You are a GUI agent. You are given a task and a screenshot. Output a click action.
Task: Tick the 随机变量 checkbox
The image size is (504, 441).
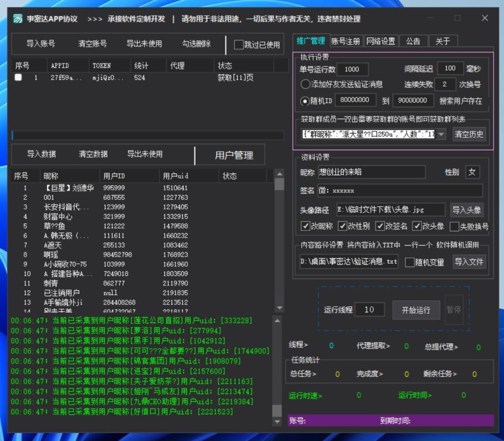pyautogui.click(x=409, y=262)
